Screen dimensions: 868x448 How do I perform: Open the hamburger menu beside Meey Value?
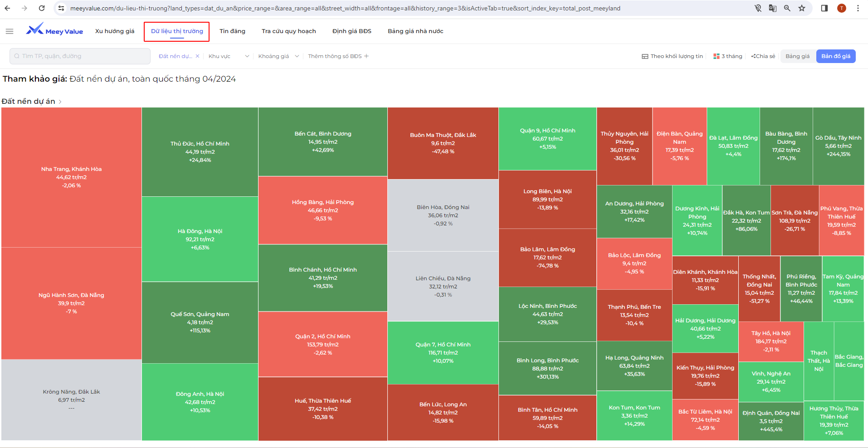(x=10, y=31)
